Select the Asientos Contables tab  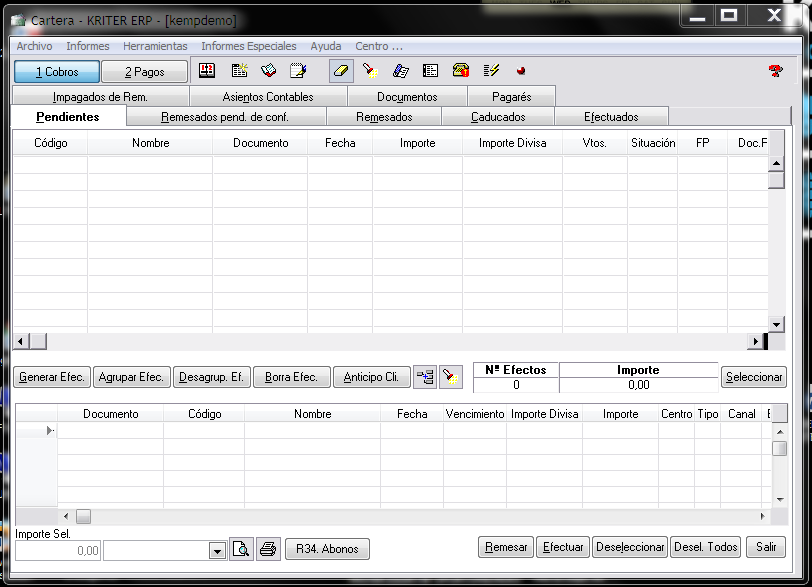(268, 97)
